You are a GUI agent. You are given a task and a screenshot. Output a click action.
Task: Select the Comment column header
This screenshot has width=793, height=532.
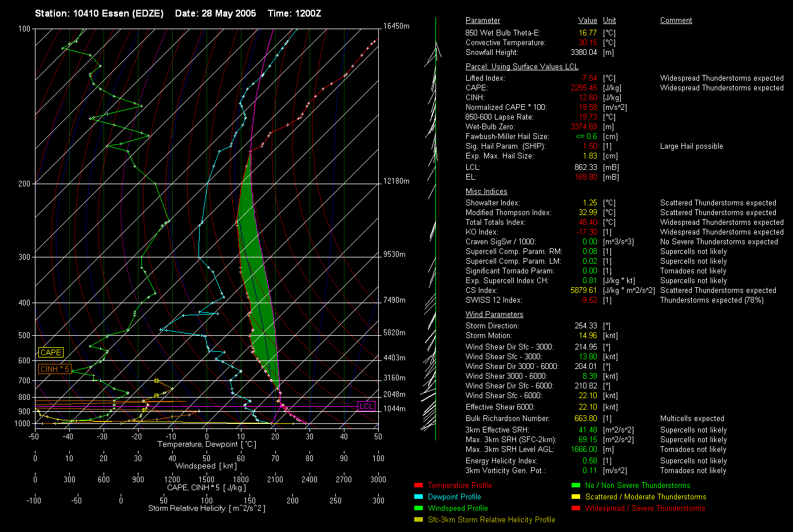(676, 20)
